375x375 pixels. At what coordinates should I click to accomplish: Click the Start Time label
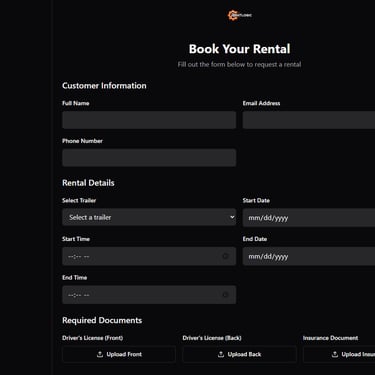coord(76,239)
